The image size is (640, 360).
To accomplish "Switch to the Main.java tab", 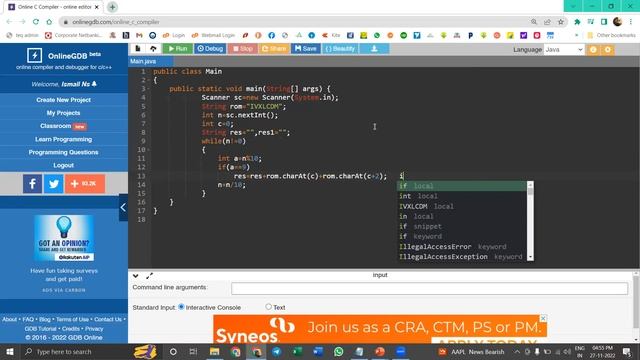I will (143, 61).
